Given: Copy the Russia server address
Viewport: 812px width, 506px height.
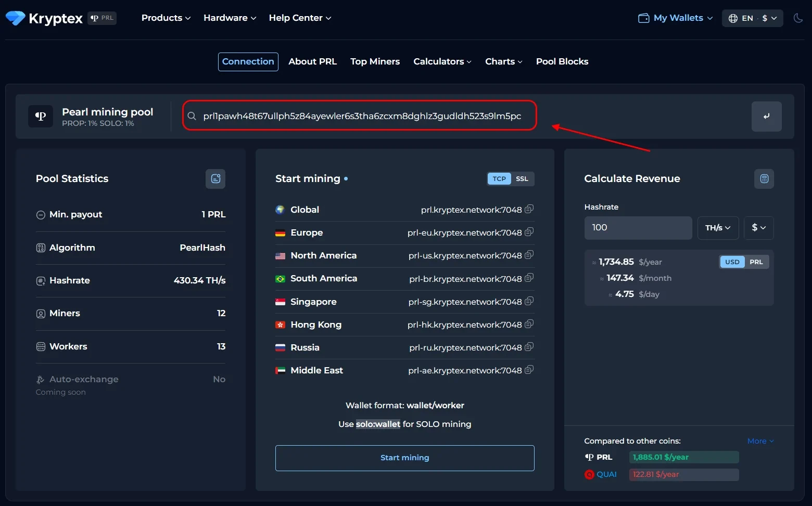Looking at the screenshot, I should coord(529,347).
